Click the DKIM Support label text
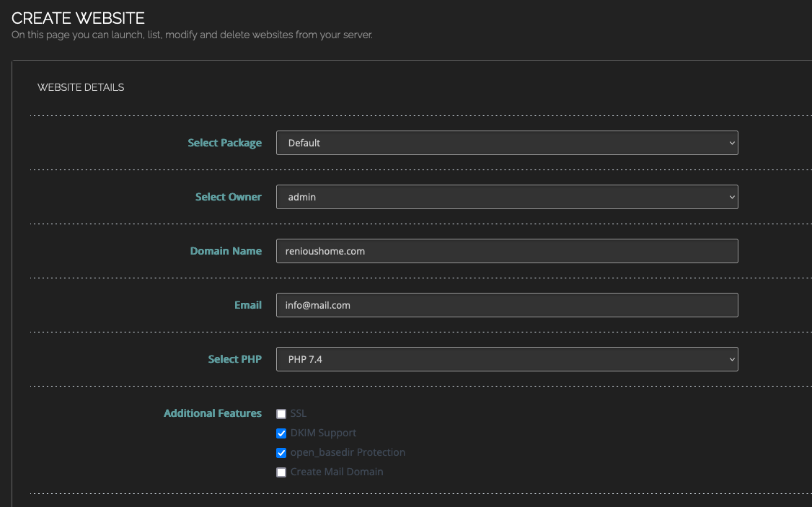This screenshot has height=507, width=812. tap(323, 433)
